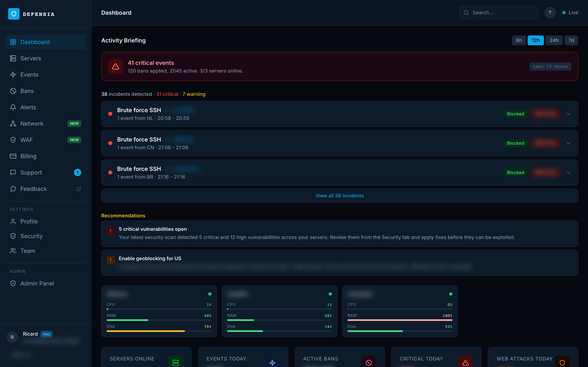Click inside the Search field
The image size is (588, 367).
(x=498, y=13)
